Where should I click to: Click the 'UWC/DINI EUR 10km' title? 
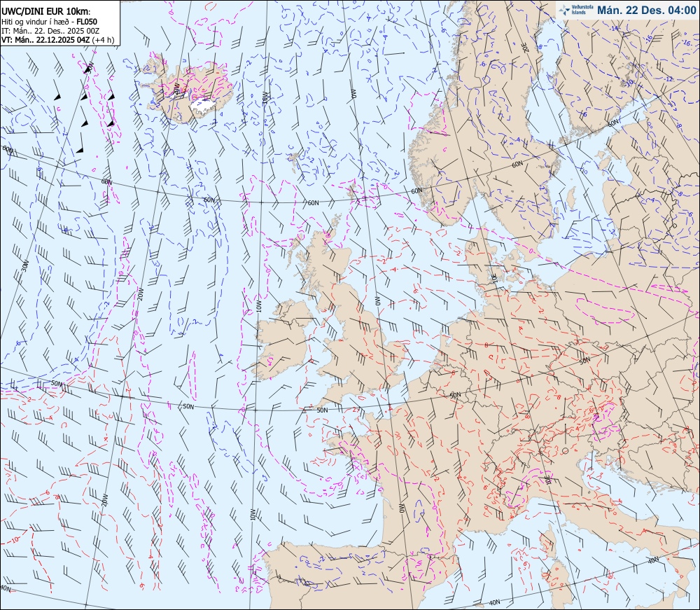pos(45,12)
